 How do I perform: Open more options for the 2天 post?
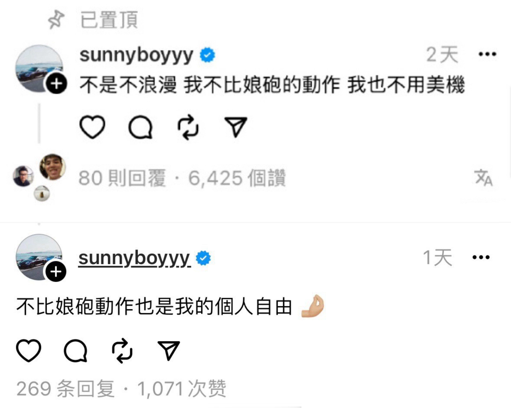[x=487, y=54]
